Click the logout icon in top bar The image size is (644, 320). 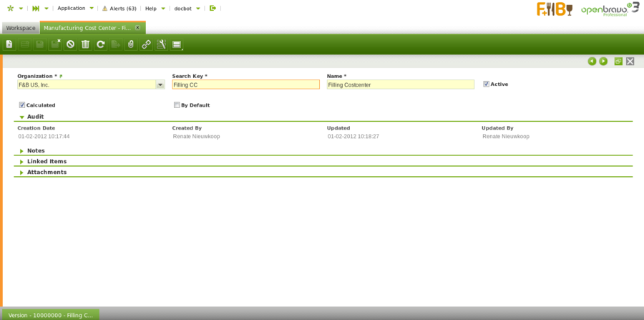(213, 8)
